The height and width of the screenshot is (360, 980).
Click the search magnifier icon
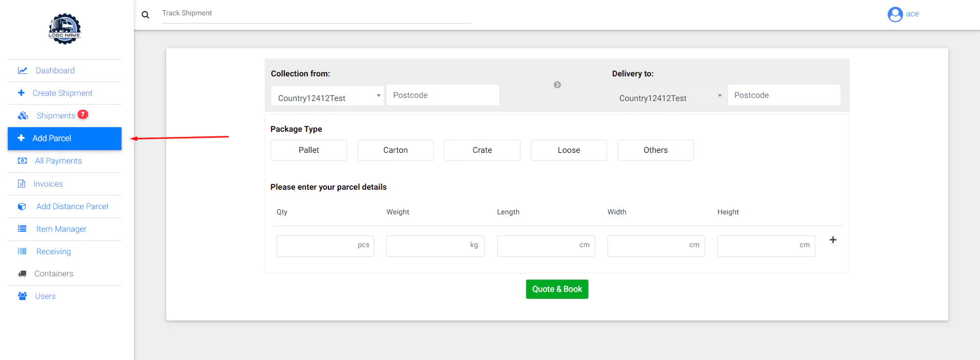145,15
